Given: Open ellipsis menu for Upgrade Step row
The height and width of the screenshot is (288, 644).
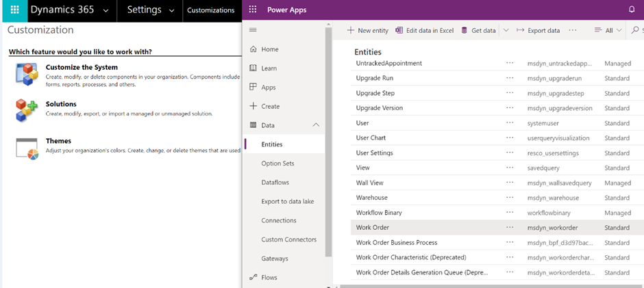Looking at the screenshot, I should (510, 93).
